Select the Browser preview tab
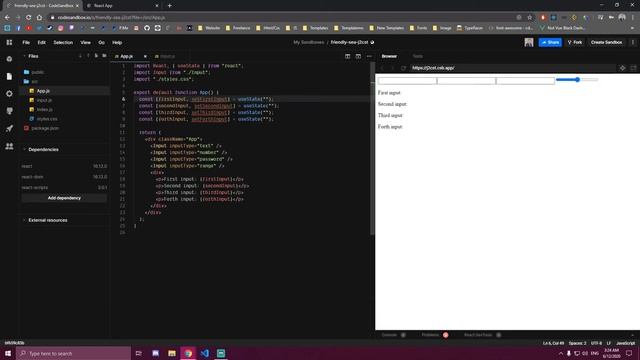640x360 pixels. [x=389, y=56]
